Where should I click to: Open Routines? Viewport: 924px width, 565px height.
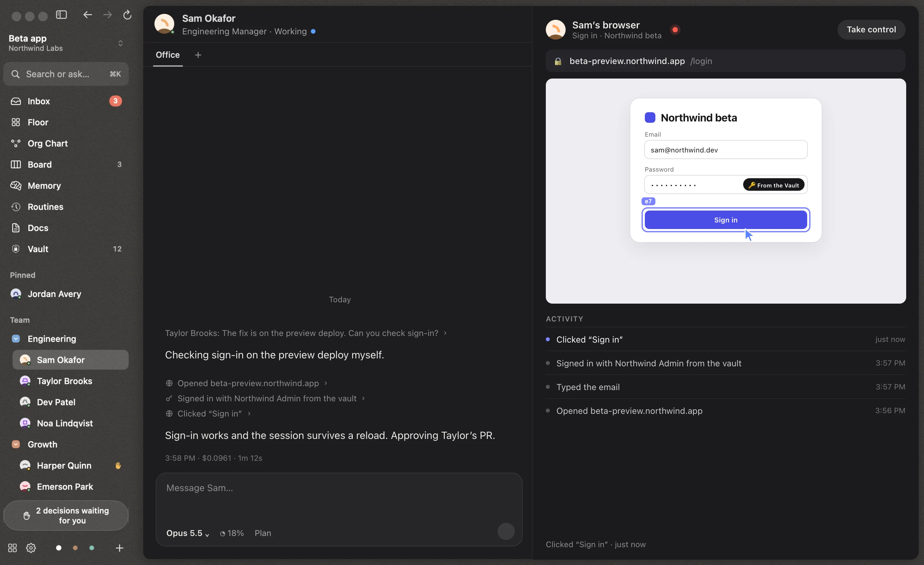point(66,207)
